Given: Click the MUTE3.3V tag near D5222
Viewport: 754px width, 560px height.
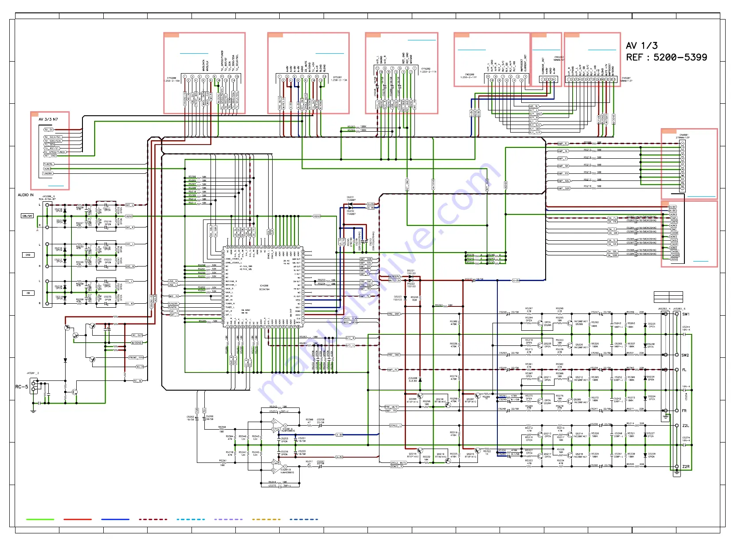Looking at the screenshot, I should 395,281.
